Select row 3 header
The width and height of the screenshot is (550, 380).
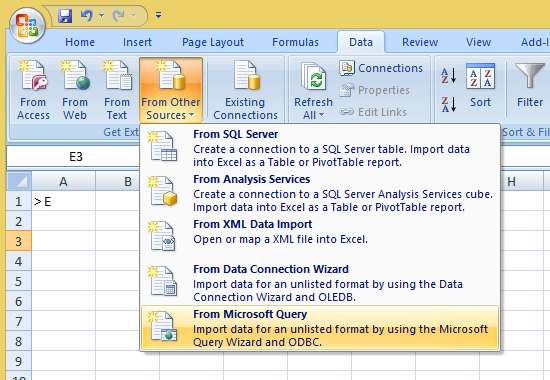click(19, 241)
